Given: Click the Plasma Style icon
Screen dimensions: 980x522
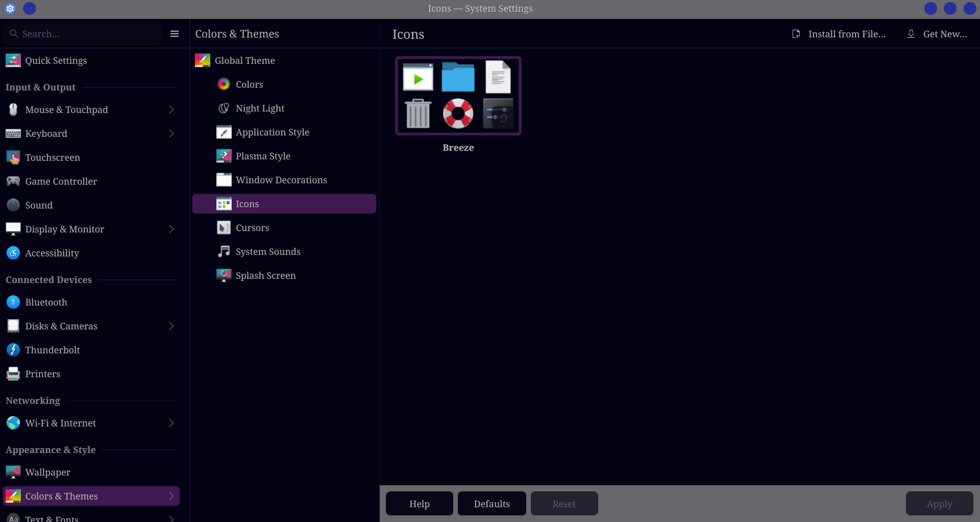Looking at the screenshot, I should (x=224, y=156).
